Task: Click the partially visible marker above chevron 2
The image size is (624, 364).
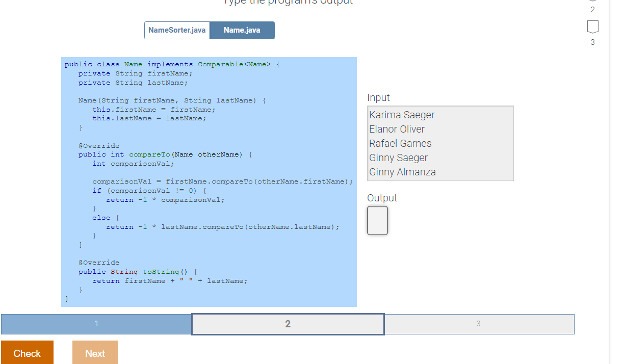Action: click(x=592, y=1)
